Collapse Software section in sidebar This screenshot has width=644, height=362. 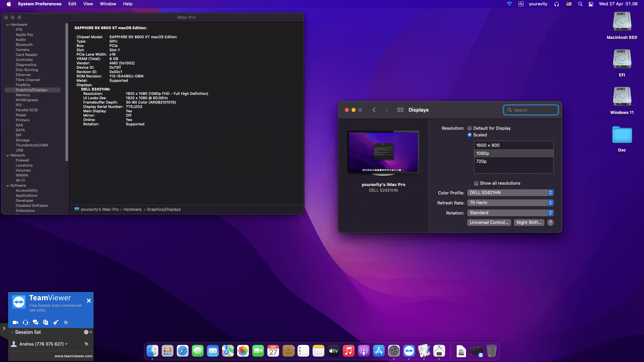click(7, 186)
